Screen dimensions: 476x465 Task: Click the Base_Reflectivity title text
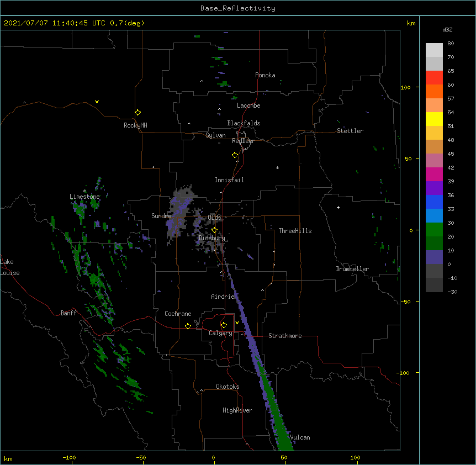[x=238, y=8]
